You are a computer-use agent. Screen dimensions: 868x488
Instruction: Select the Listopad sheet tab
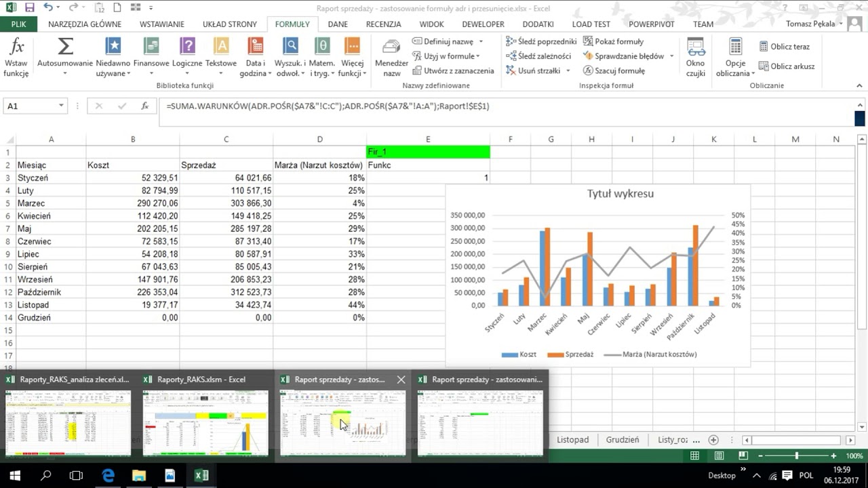pos(573,440)
